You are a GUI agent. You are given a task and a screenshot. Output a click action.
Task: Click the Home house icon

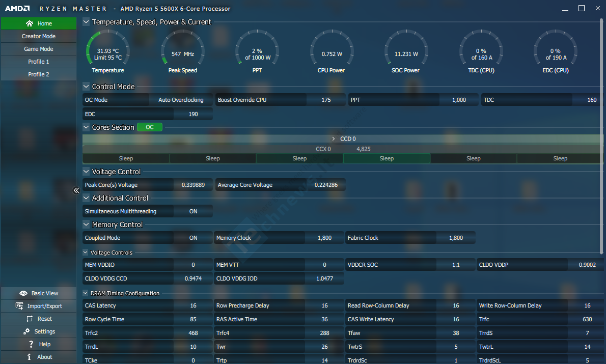30,23
